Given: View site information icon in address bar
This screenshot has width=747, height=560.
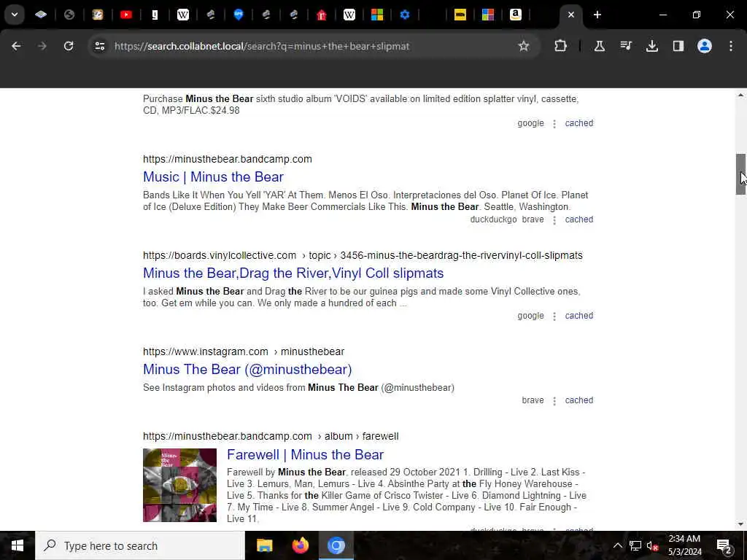Looking at the screenshot, I should [99, 46].
